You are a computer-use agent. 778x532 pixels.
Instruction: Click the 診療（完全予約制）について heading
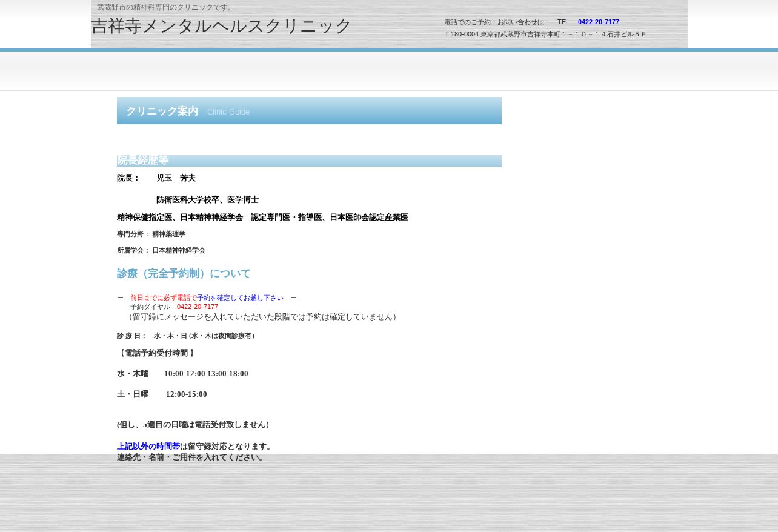click(184, 274)
